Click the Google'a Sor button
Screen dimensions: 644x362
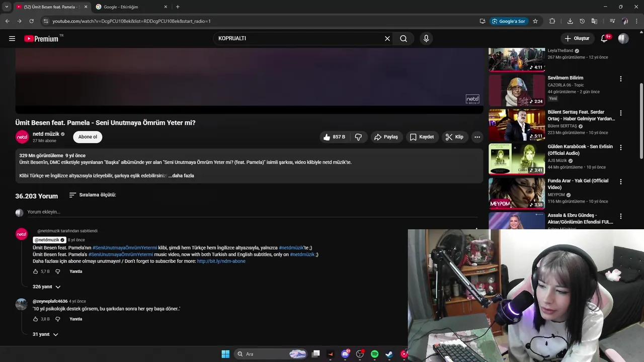[x=509, y=21]
